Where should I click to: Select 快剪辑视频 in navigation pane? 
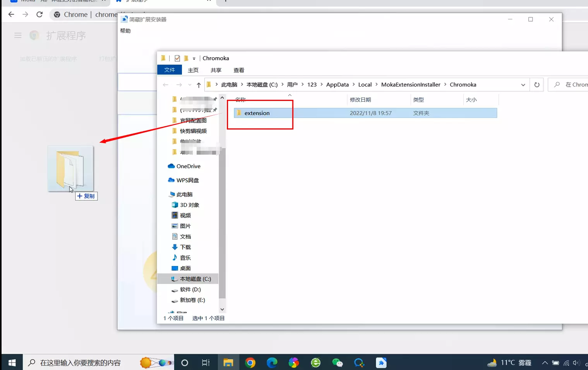(x=193, y=131)
